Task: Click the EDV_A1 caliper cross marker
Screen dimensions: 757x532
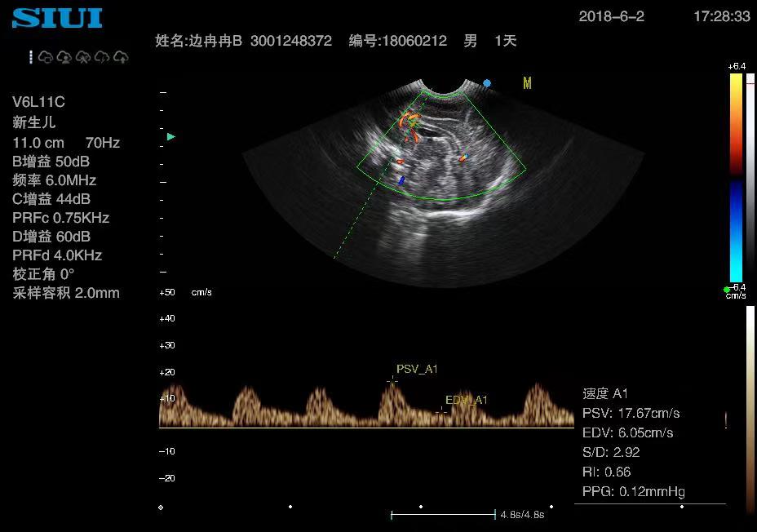Action: pyautogui.click(x=441, y=410)
